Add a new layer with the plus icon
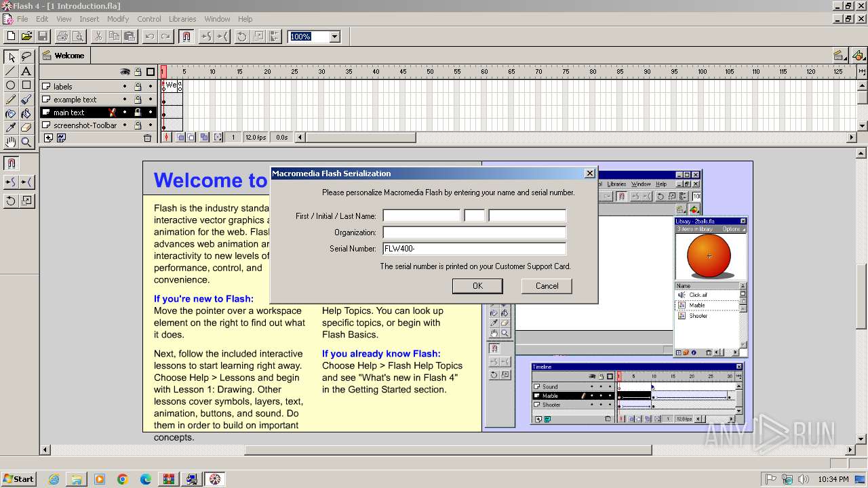This screenshot has height=488, width=868. (x=48, y=138)
